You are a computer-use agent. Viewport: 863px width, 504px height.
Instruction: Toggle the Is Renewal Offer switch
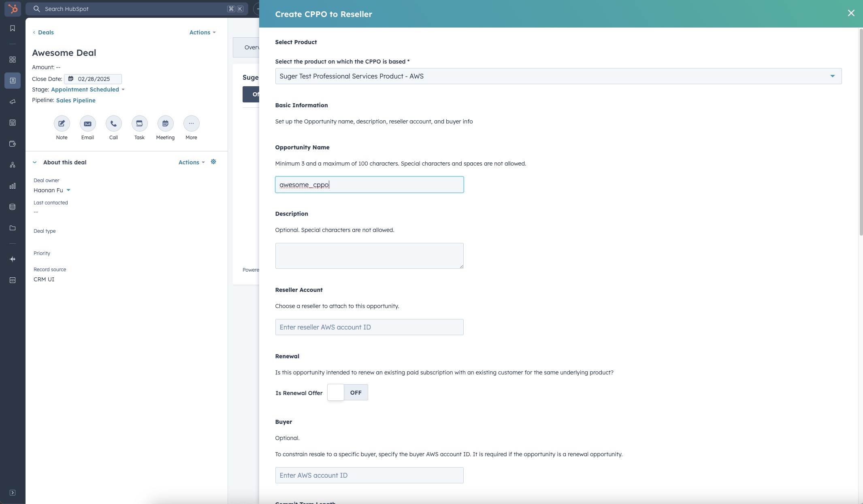(347, 392)
